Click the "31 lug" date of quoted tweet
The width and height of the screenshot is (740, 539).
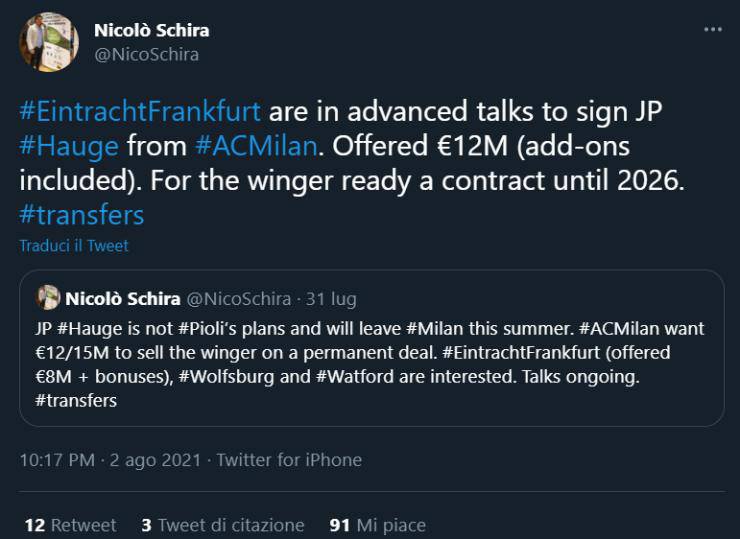point(331,299)
